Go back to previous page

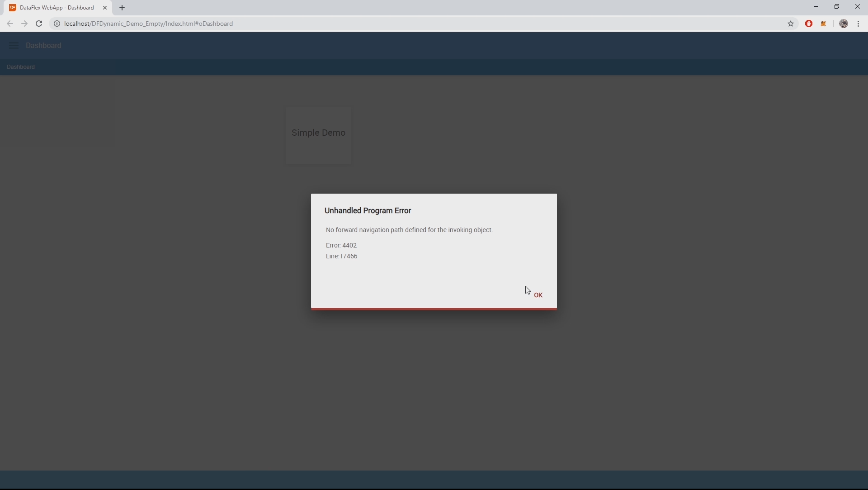click(10, 24)
